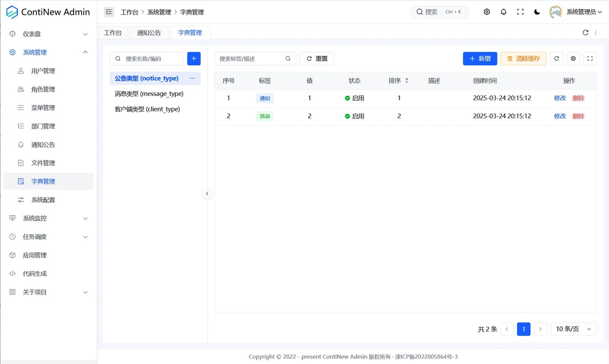Expand the 关于项目 menu
The width and height of the screenshot is (609, 364).
[48, 292]
